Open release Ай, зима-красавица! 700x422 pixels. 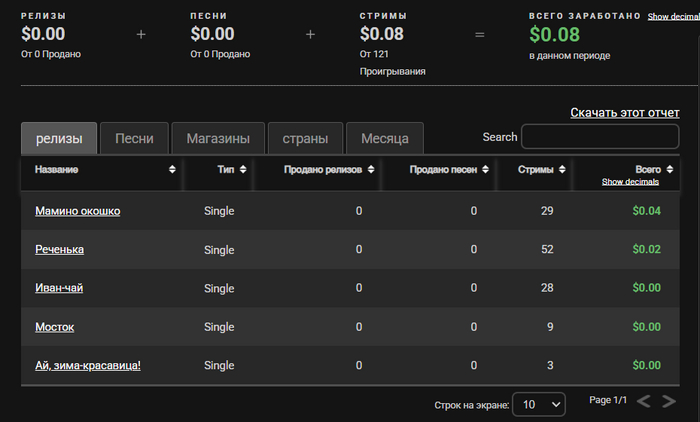tap(88, 365)
